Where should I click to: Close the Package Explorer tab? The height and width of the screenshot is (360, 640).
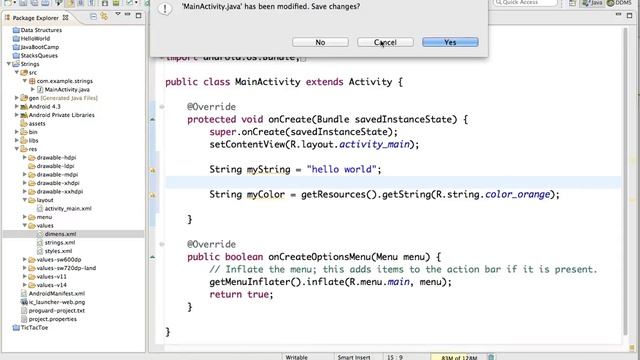click(65, 18)
